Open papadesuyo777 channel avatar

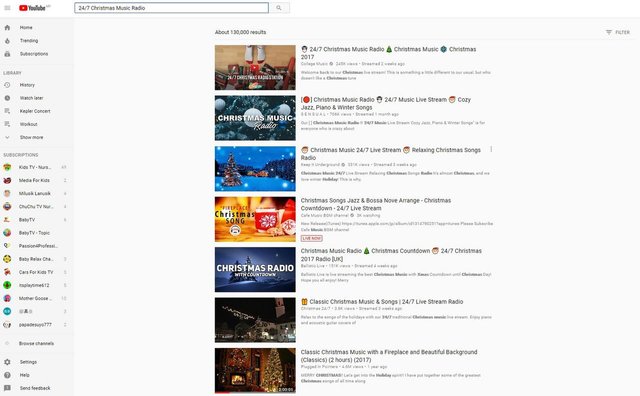7,325
